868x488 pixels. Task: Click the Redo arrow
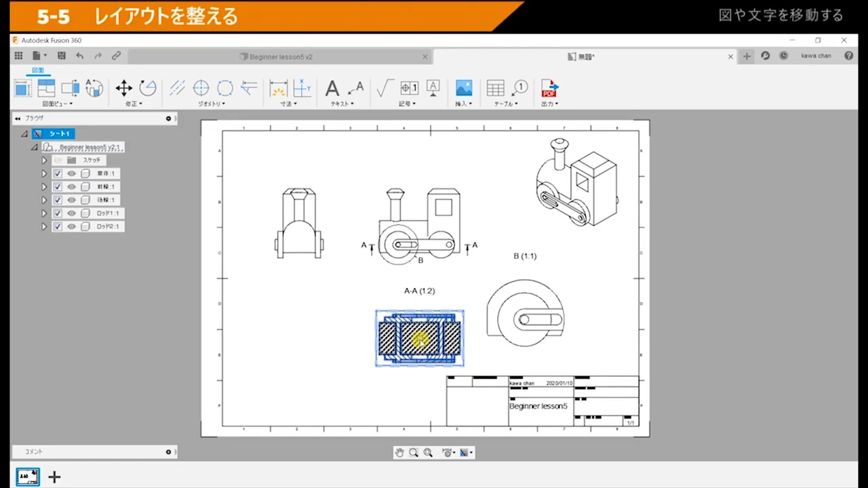[98, 56]
